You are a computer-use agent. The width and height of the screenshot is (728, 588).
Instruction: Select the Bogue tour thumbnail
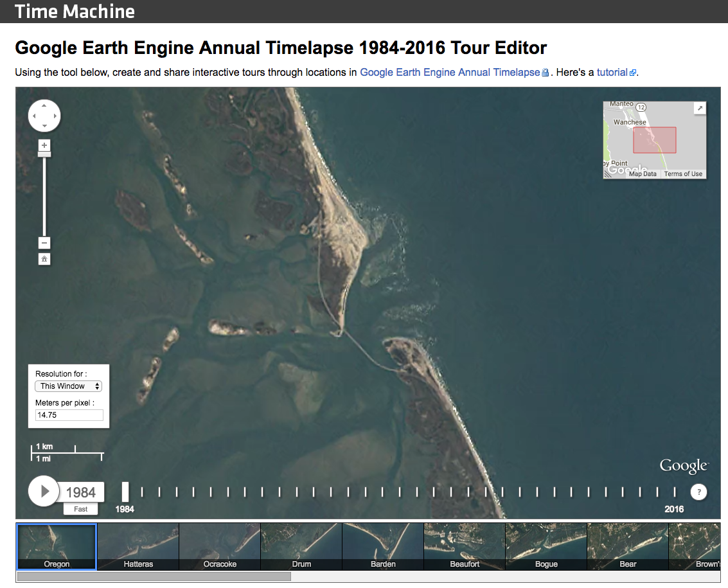click(546, 547)
